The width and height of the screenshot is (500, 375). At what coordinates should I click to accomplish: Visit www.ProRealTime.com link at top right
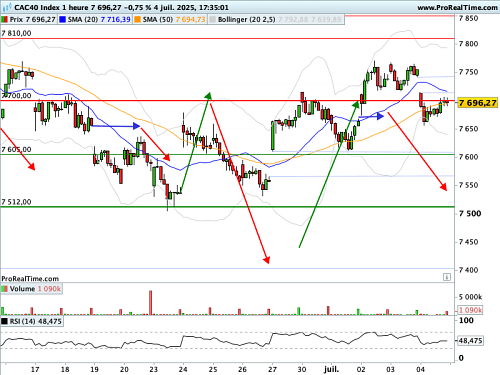457,7
